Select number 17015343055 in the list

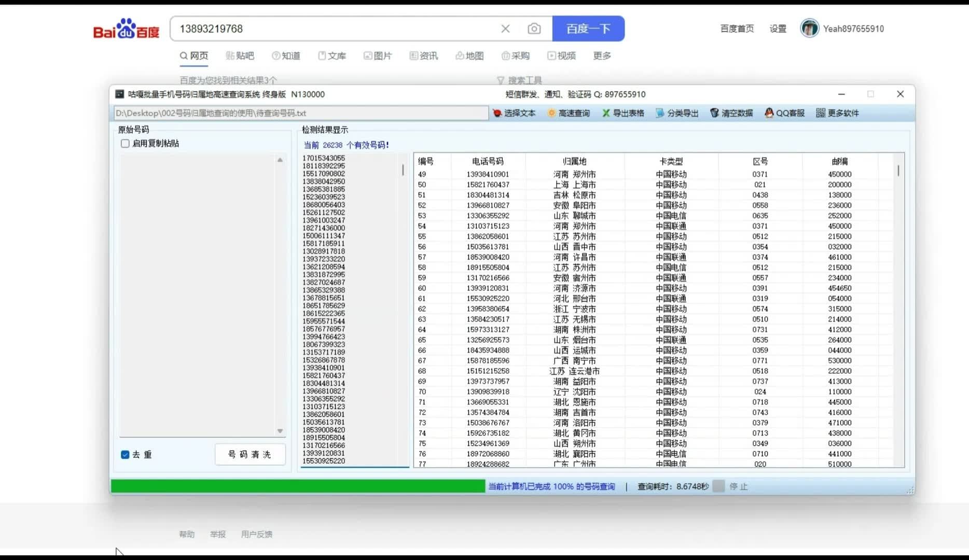click(x=324, y=158)
